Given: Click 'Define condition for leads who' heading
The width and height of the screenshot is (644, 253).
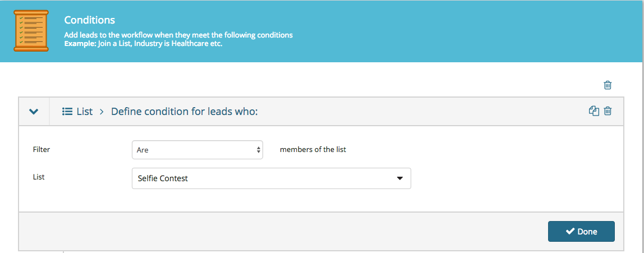Looking at the screenshot, I should pos(185,111).
